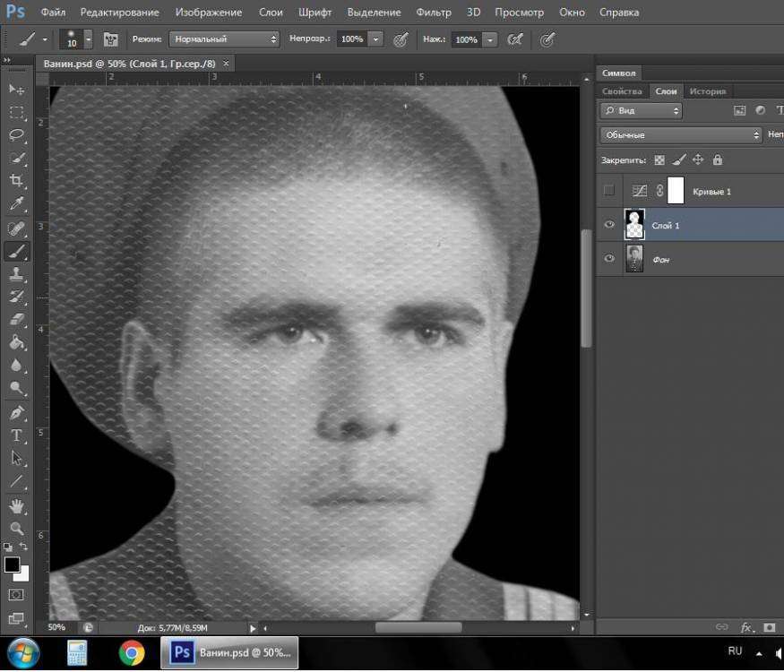
Task: Select the Eraser tool
Action: coord(16,320)
